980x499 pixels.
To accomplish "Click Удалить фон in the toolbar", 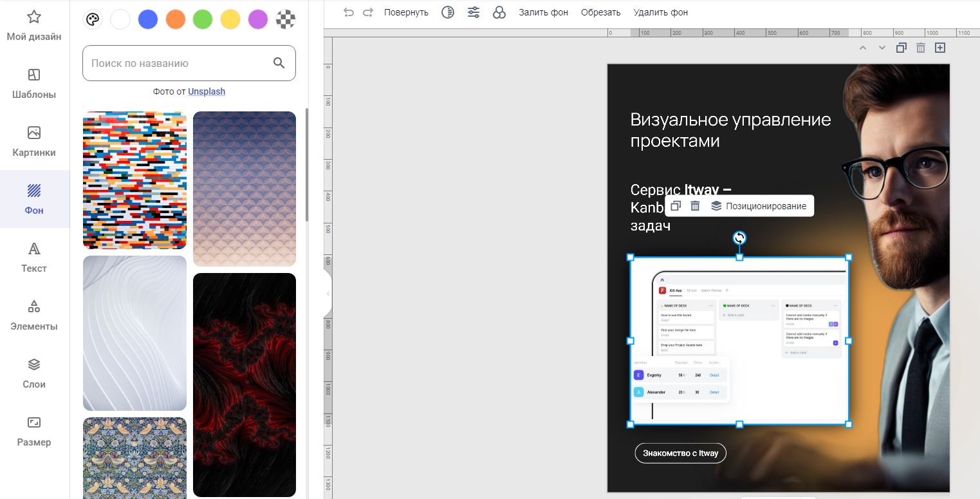I will pyautogui.click(x=661, y=12).
